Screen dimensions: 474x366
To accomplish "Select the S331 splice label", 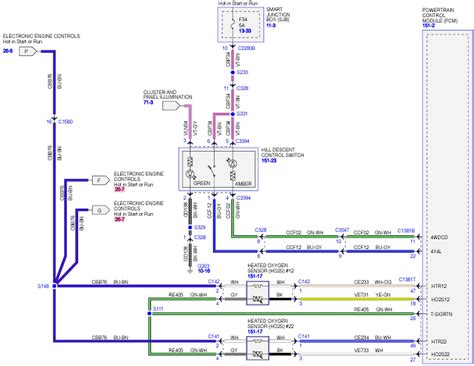I will [x=242, y=114].
